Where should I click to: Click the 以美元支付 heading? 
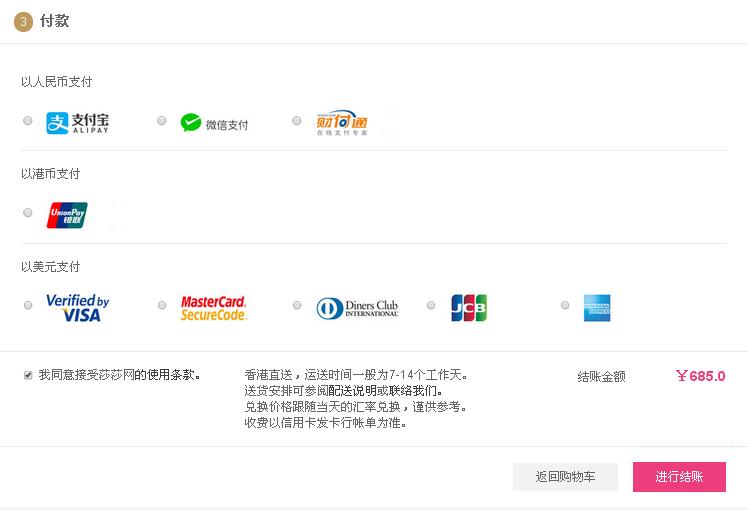50,267
